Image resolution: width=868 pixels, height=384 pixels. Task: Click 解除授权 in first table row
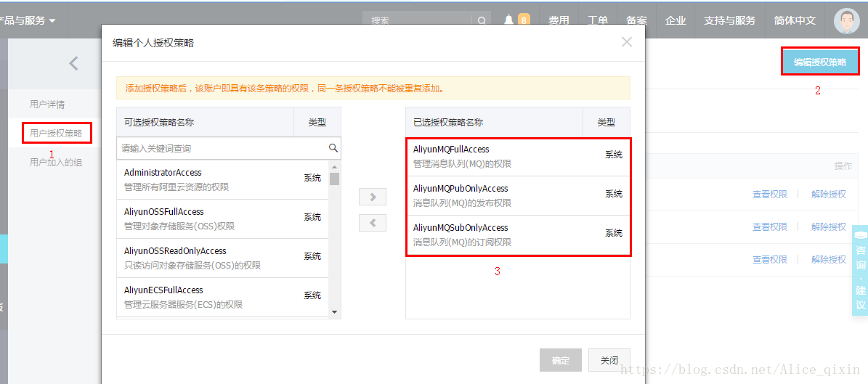click(829, 195)
